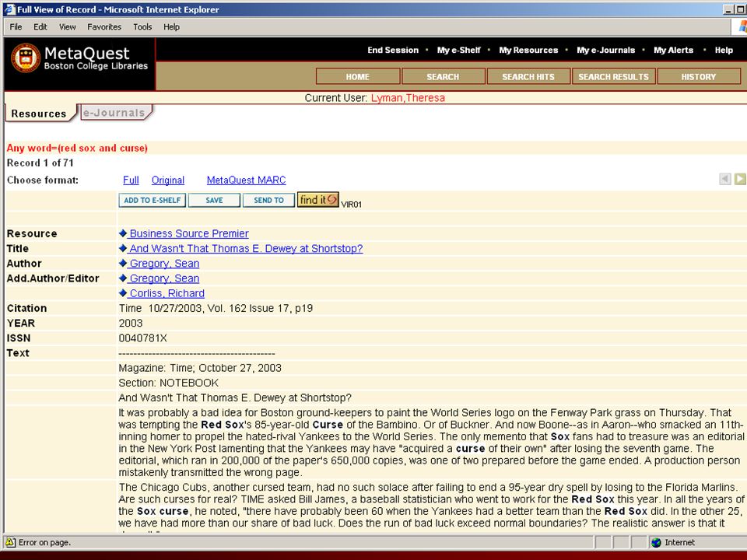Click the find it button
Screen dimensions: 747x560
(318, 200)
